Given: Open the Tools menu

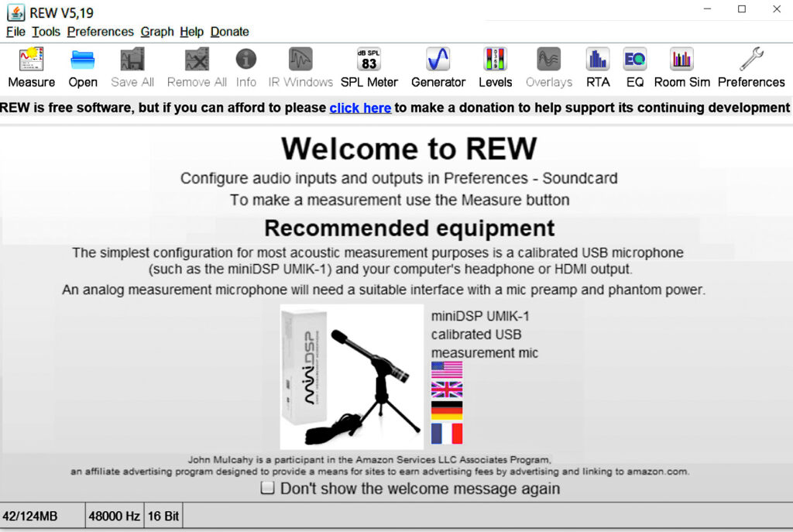Looking at the screenshot, I should click(x=46, y=32).
